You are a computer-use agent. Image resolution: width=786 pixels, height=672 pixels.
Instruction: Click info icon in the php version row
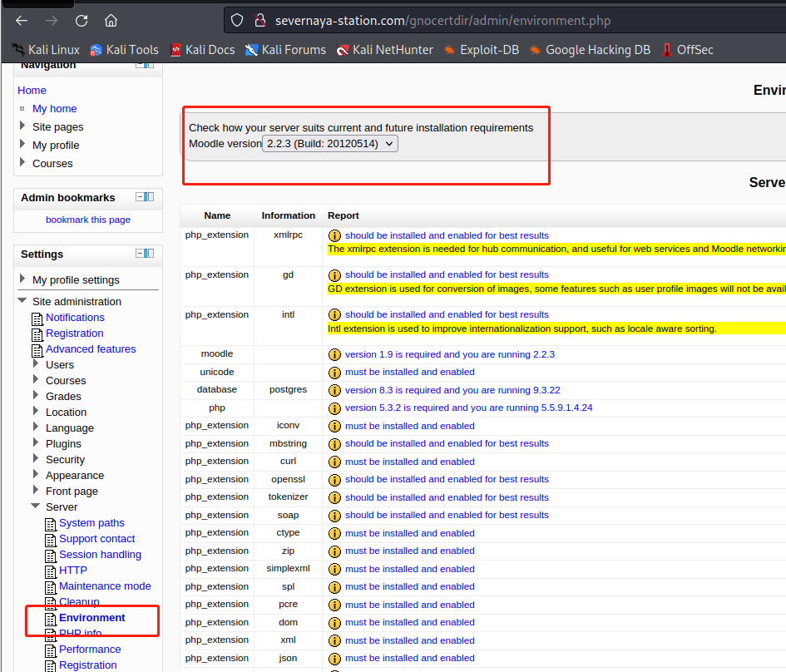coord(334,408)
